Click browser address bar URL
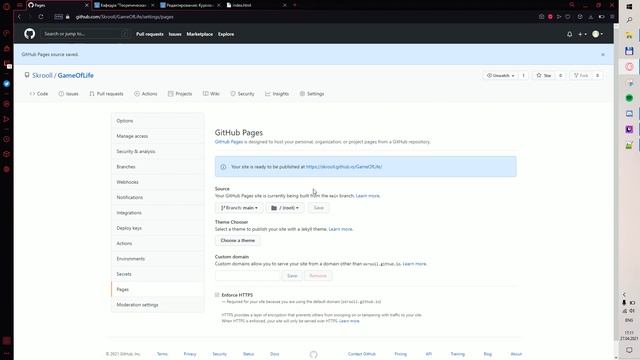Image resolution: width=640 pixels, height=360 pixels. coord(124,17)
